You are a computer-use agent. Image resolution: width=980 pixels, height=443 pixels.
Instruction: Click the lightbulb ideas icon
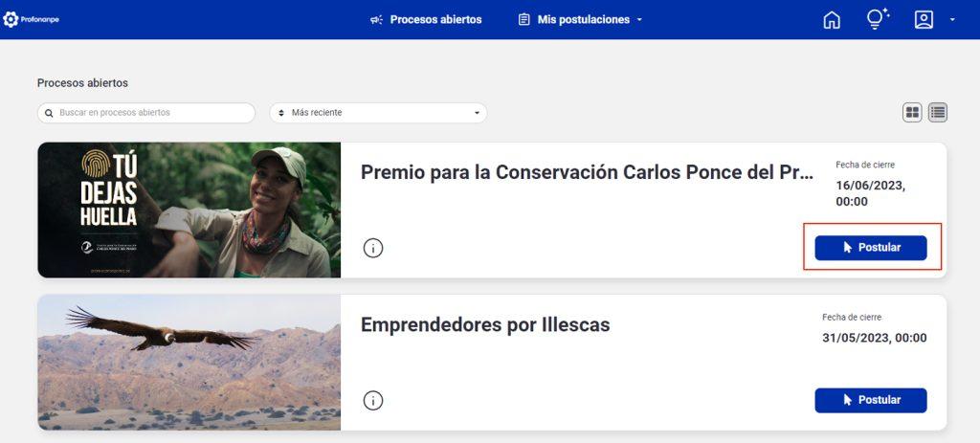[x=878, y=19]
